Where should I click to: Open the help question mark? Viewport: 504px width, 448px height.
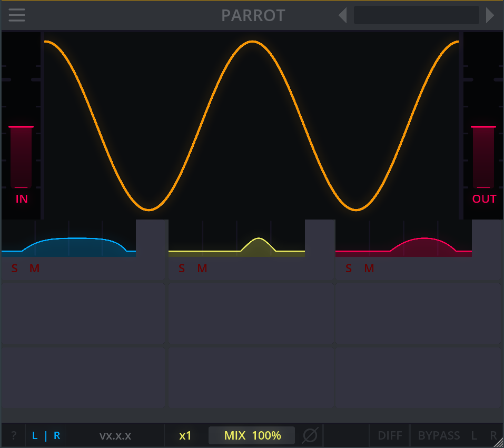click(x=14, y=436)
